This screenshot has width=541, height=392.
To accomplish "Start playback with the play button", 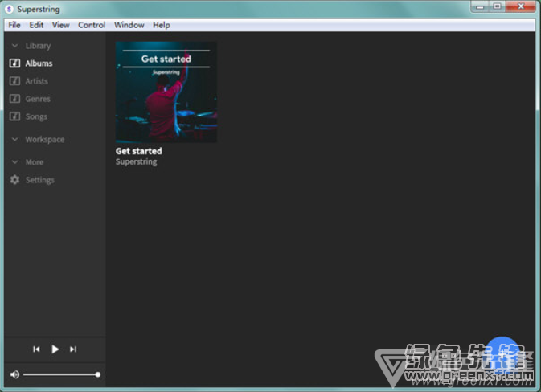I will tap(55, 349).
